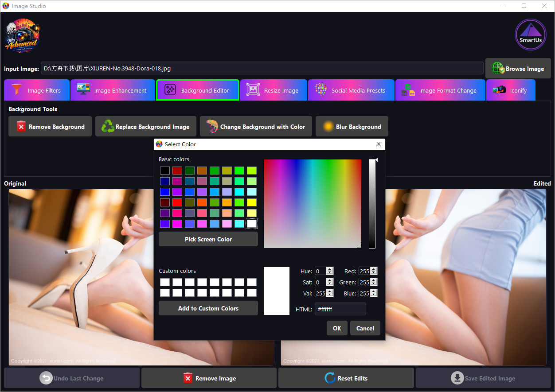Open the Image Filters tab
555x392 pixels.
point(37,90)
